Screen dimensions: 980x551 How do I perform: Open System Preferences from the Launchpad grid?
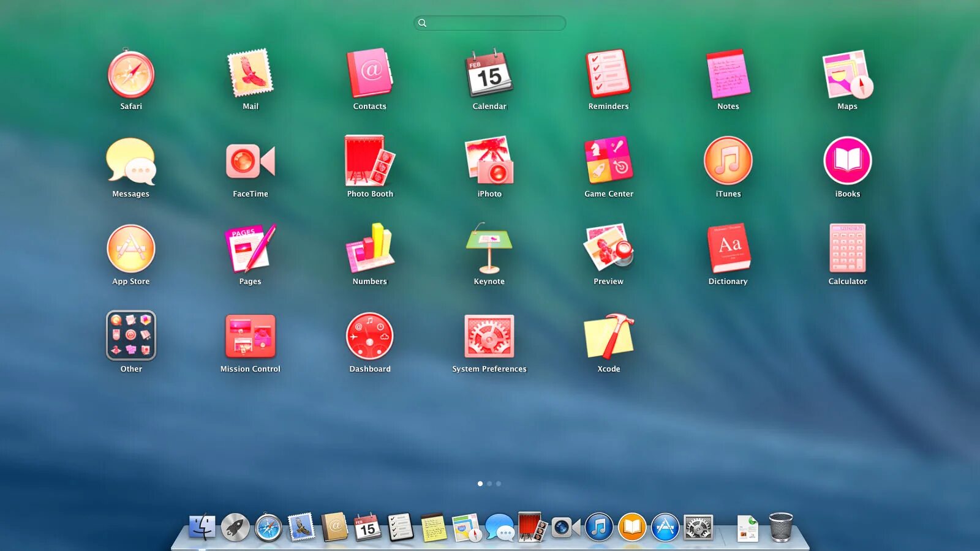click(x=489, y=336)
